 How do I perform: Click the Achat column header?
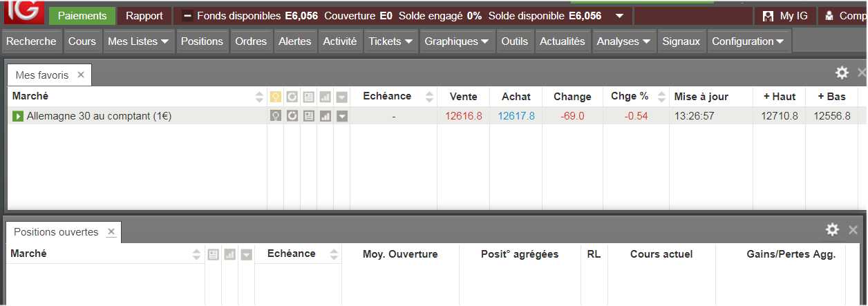click(x=516, y=97)
